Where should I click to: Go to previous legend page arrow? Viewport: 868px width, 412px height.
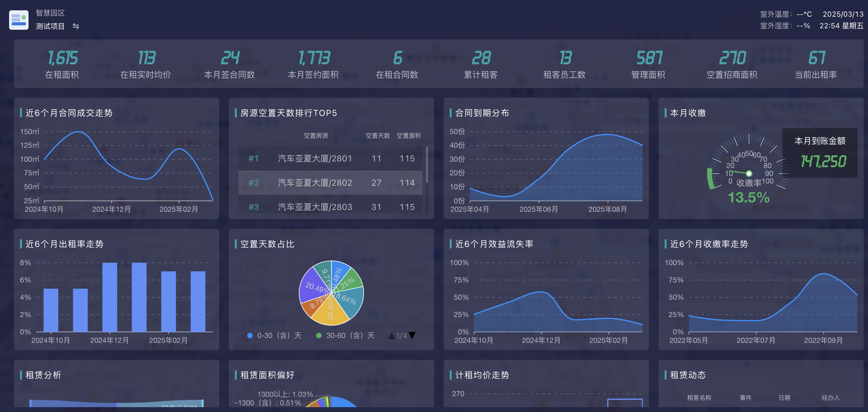tap(392, 335)
